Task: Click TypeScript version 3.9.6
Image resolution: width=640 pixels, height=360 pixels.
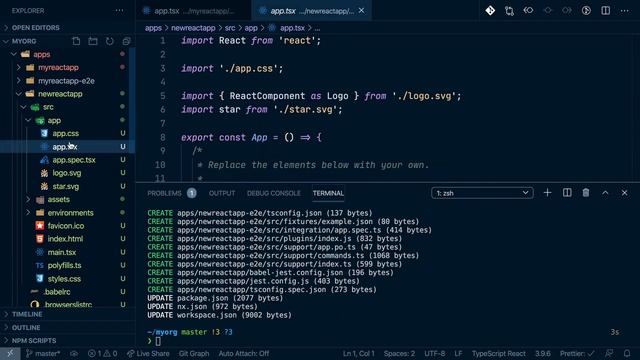Action: [543, 353]
